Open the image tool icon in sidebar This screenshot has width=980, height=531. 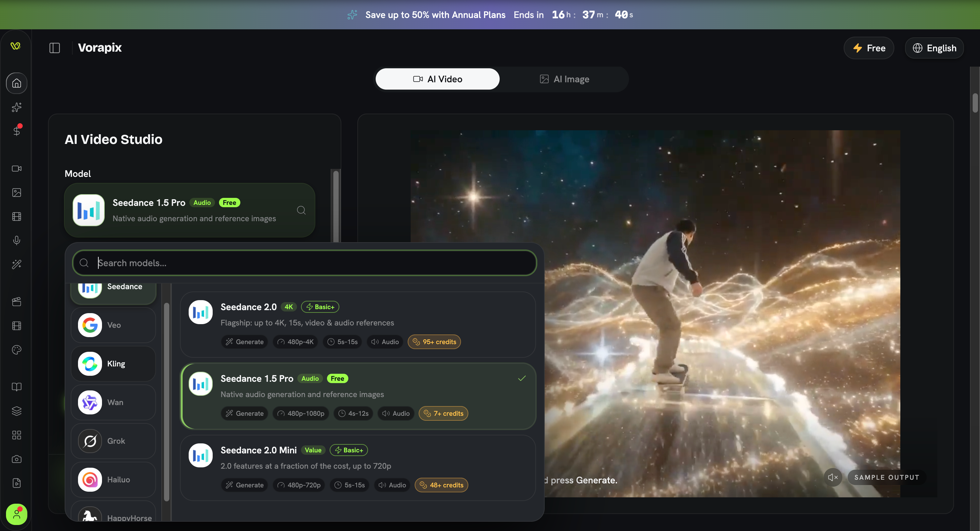pos(16,192)
